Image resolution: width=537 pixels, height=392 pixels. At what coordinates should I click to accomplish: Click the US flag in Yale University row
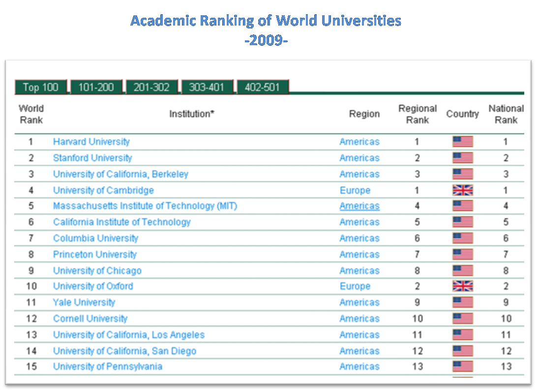(x=463, y=302)
